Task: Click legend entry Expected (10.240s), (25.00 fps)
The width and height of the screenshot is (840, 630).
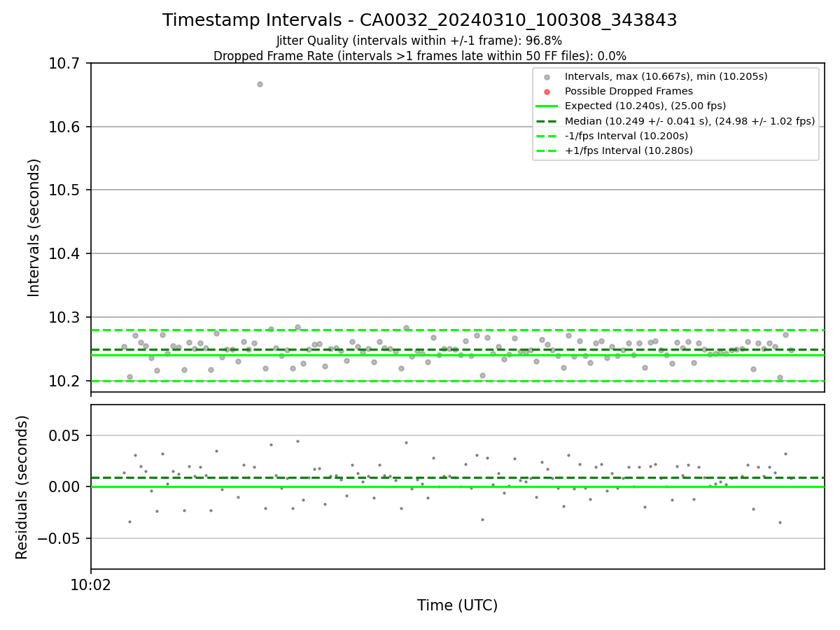Action: coord(645,106)
